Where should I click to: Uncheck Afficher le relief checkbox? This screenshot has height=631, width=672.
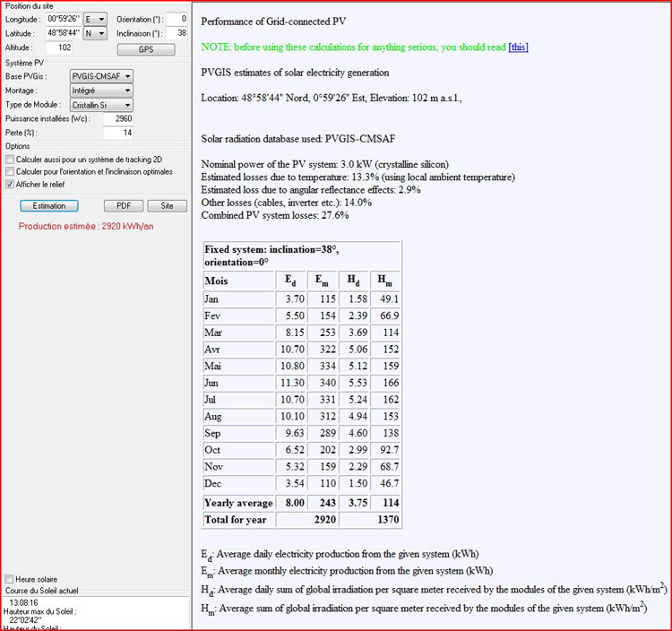click(x=9, y=184)
